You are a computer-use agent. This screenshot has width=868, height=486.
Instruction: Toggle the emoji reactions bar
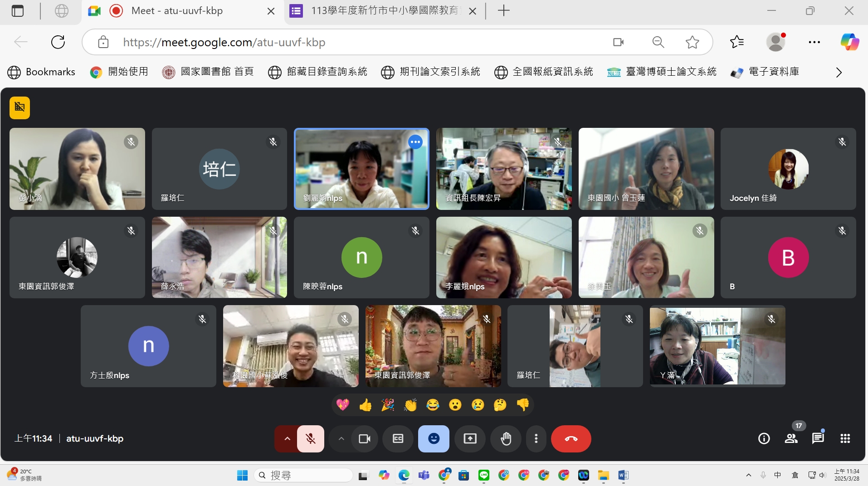pyautogui.click(x=434, y=438)
